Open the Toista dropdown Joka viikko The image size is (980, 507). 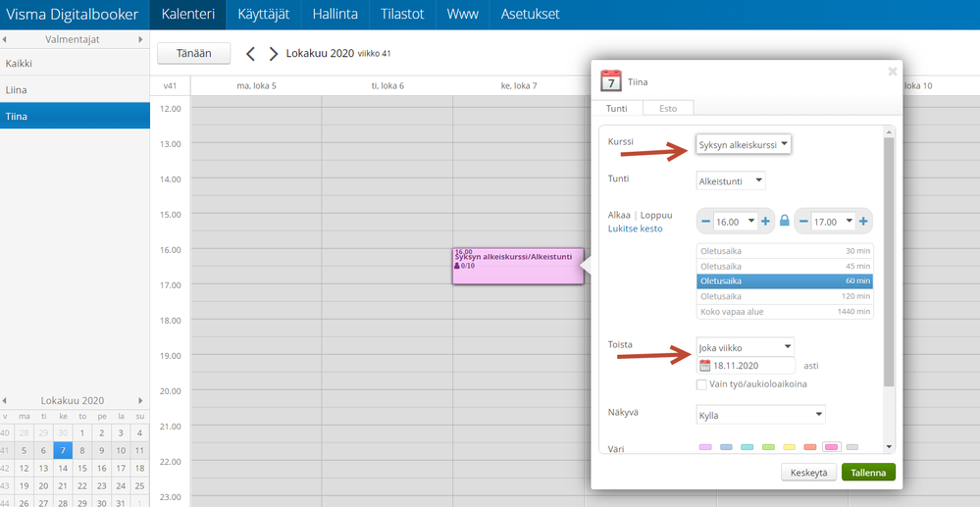745,347
